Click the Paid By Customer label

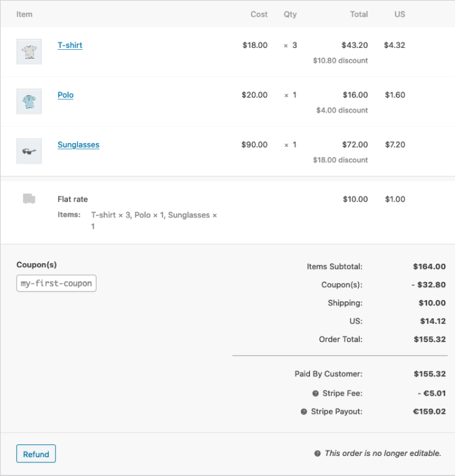[328, 374]
